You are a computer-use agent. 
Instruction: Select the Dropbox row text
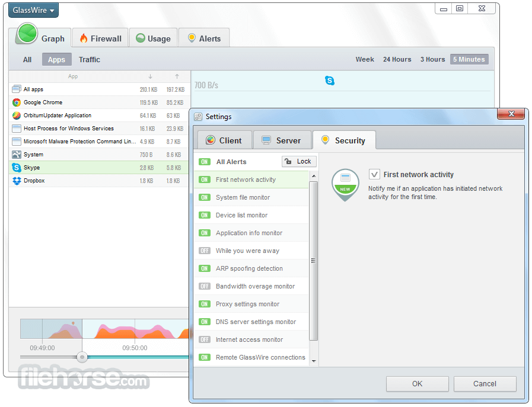coord(34,181)
